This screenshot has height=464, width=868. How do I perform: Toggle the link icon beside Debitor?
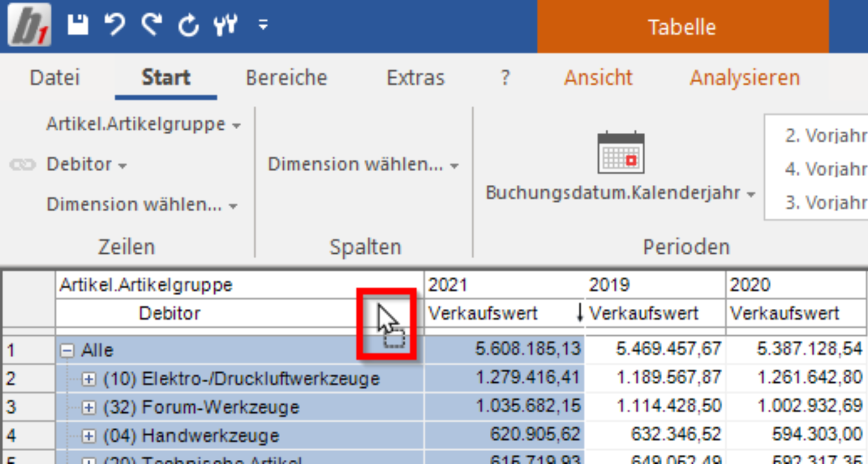23,165
